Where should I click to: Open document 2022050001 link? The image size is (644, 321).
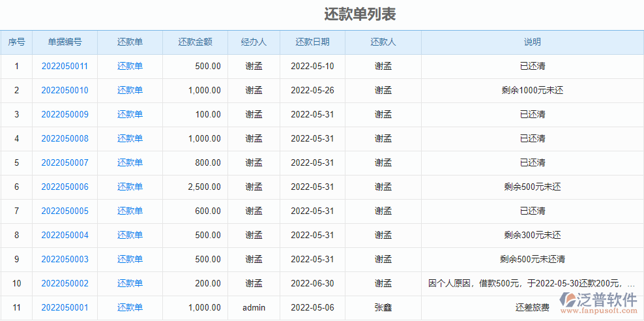pos(65,307)
